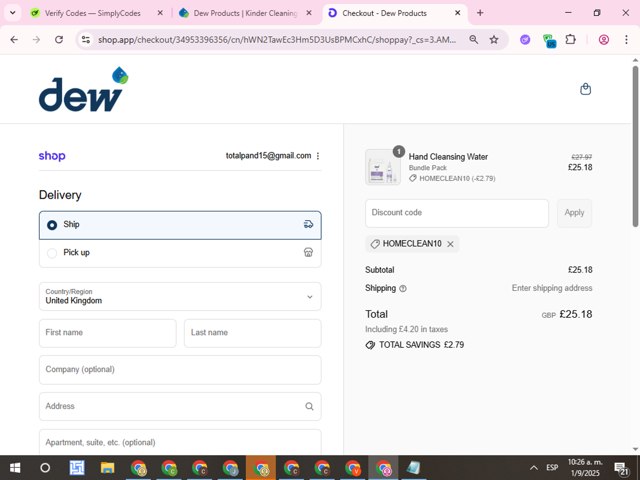Click the totalpand15@gmail.com email text
This screenshot has height=480, width=640.
pos(268,156)
